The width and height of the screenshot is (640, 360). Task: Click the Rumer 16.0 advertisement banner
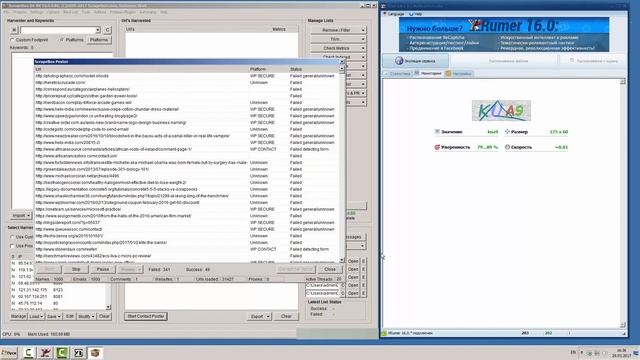(x=504, y=34)
